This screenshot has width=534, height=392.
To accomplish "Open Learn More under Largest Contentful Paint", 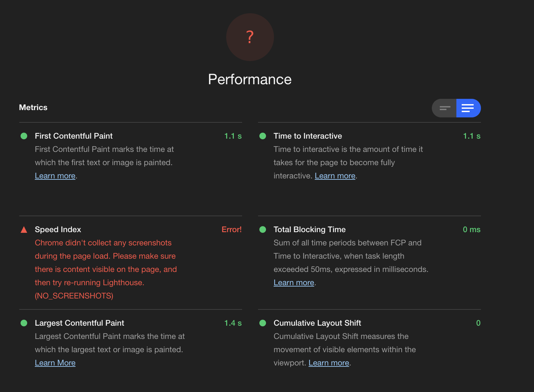I will [x=55, y=362].
